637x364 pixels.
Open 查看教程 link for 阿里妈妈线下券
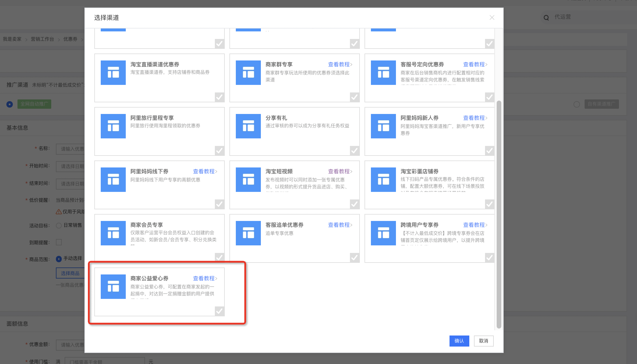(x=205, y=172)
